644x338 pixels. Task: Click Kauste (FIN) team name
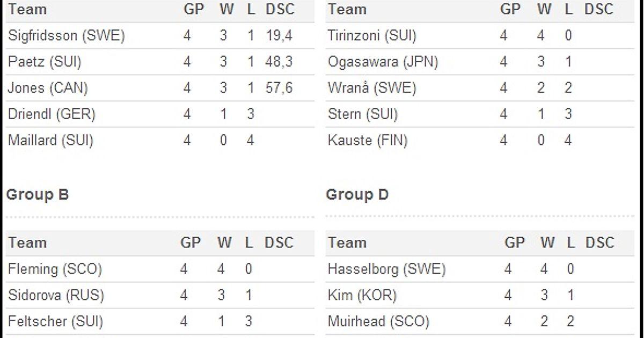pyautogui.click(x=368, y=141)
